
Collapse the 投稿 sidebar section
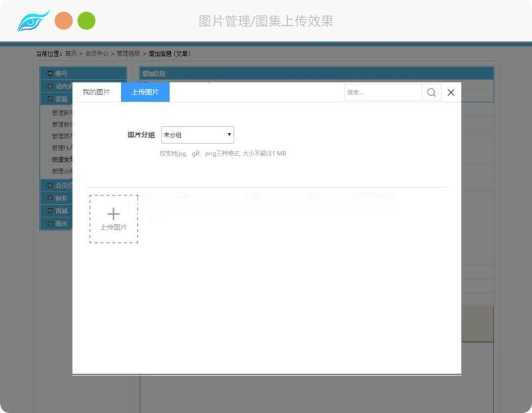click(61, 98)
